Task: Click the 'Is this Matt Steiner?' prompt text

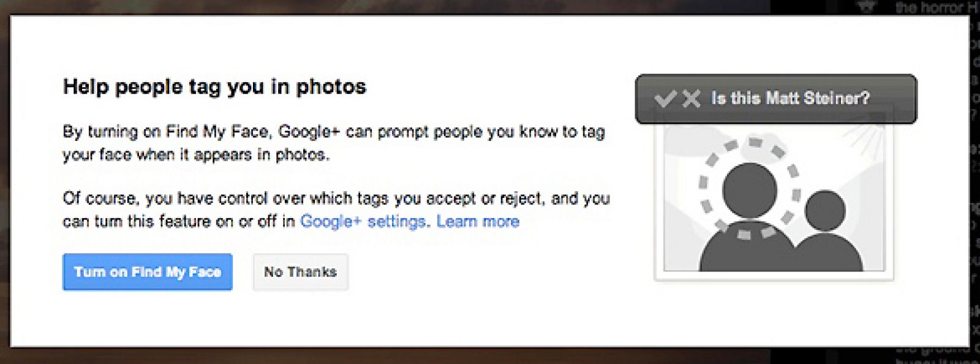Action: click(x=790, y=98)
